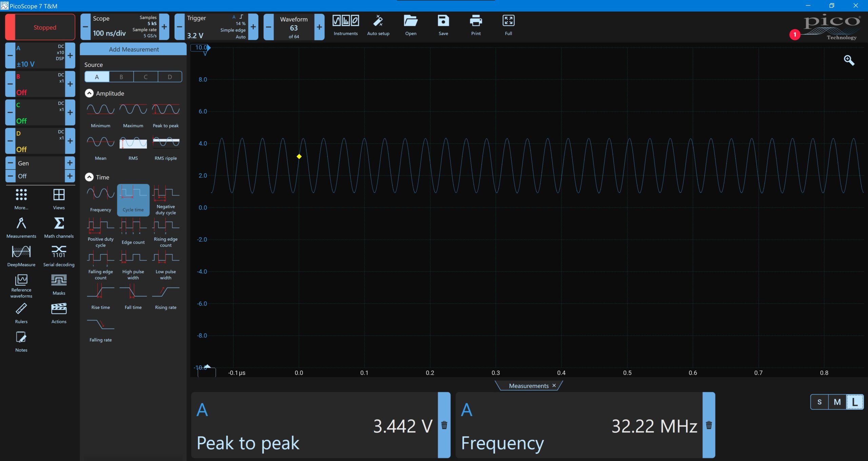Screen dimensions: 868x461
Task: Select source channel B
Action: coord(121,77)
